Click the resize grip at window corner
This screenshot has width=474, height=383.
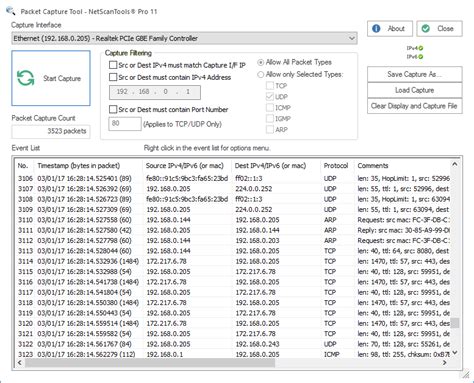[x=466, y=375]
